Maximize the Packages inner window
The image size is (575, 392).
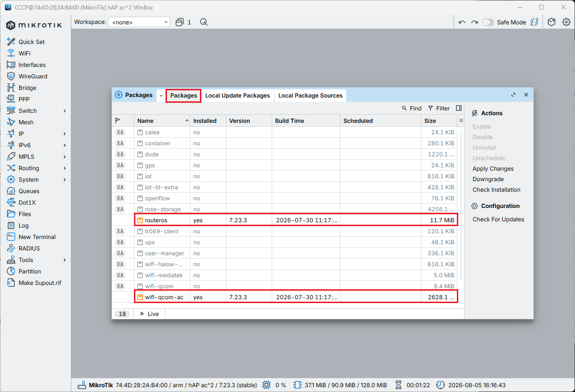tap(513, 95)
